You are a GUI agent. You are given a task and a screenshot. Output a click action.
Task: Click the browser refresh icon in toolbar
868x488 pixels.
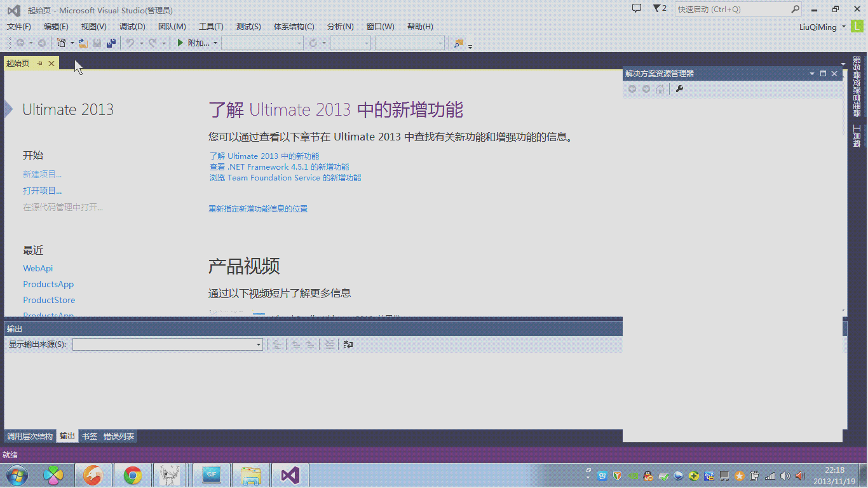pyautogui.click(x=313, y=43)
